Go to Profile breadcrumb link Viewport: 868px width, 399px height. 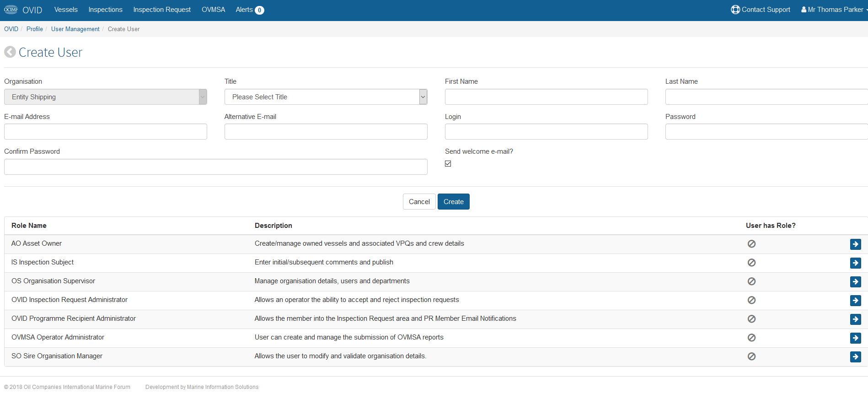tap(35, 29)
